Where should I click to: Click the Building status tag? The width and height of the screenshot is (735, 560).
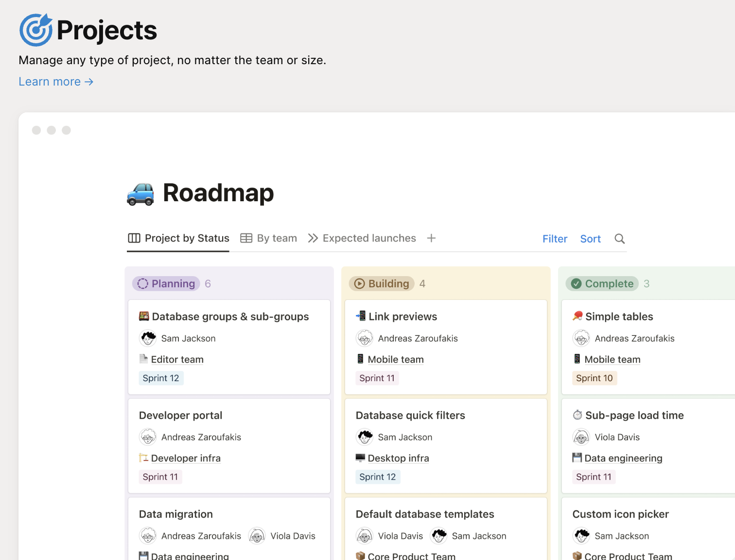pyautogui.click(x=382, y=283)
